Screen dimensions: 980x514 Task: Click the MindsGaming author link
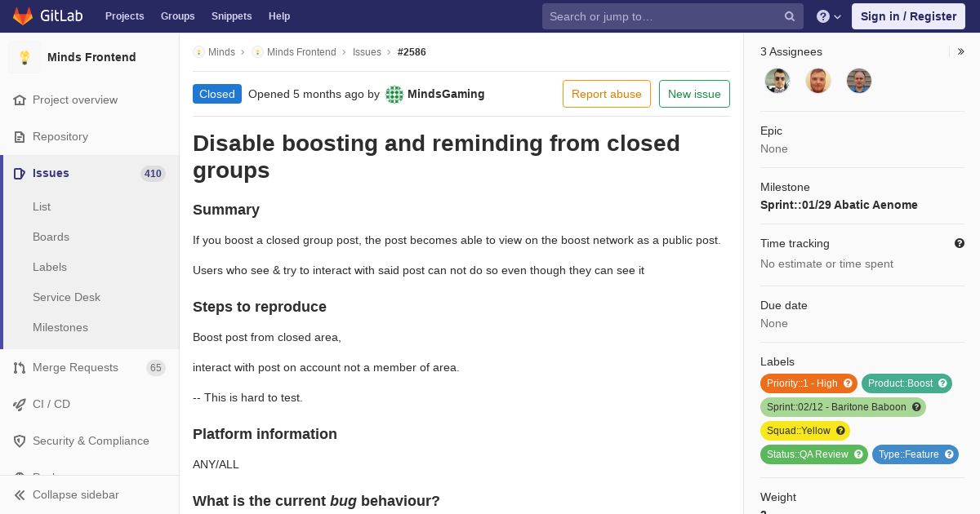tap(446, 94)
